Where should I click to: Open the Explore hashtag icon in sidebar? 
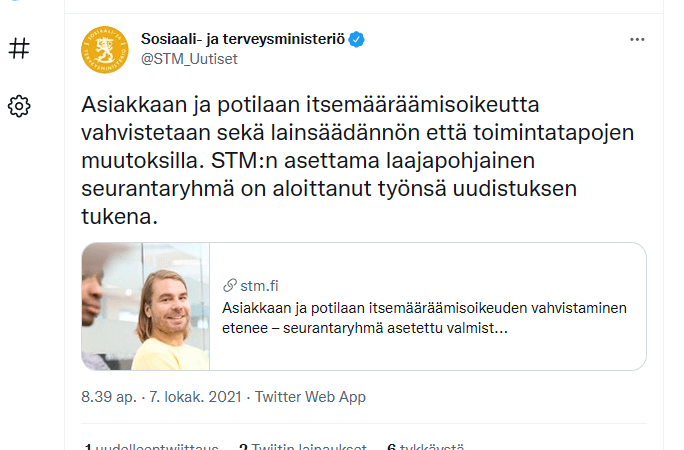point(19,49)
